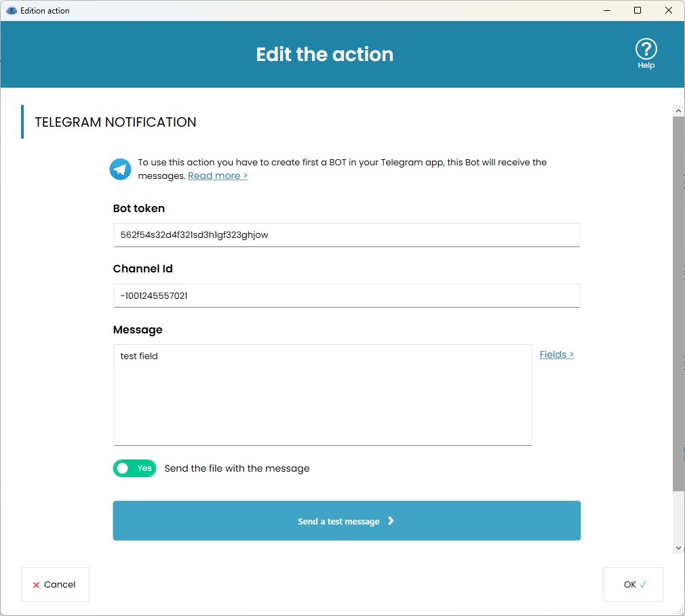Click the Telegram logo icon
Screen dimensions: 685x616
(x=120, y=169)
